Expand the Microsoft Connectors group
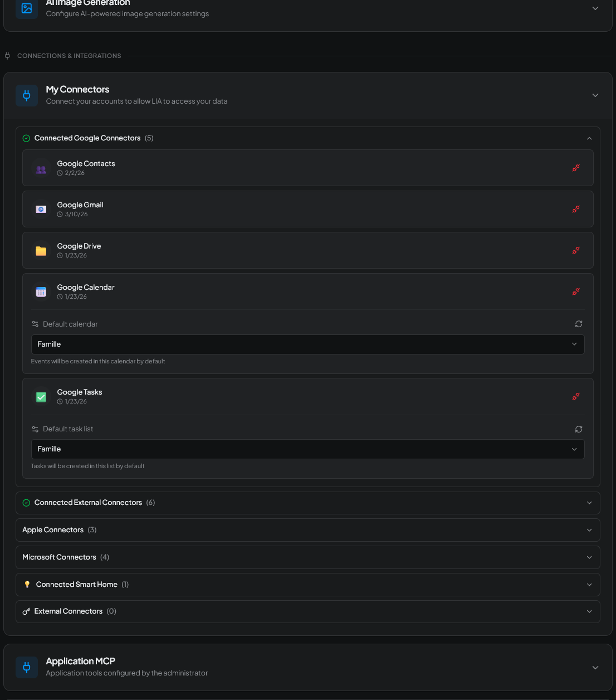 pyautogui.click(x=307, y=557)
